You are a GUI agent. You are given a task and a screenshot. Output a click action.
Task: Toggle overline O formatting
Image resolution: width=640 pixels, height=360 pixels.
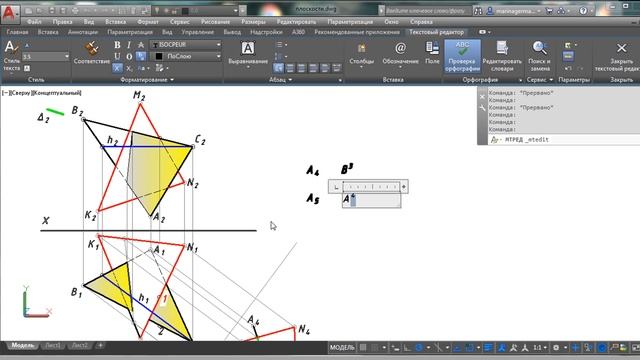[x=129, y=56]
